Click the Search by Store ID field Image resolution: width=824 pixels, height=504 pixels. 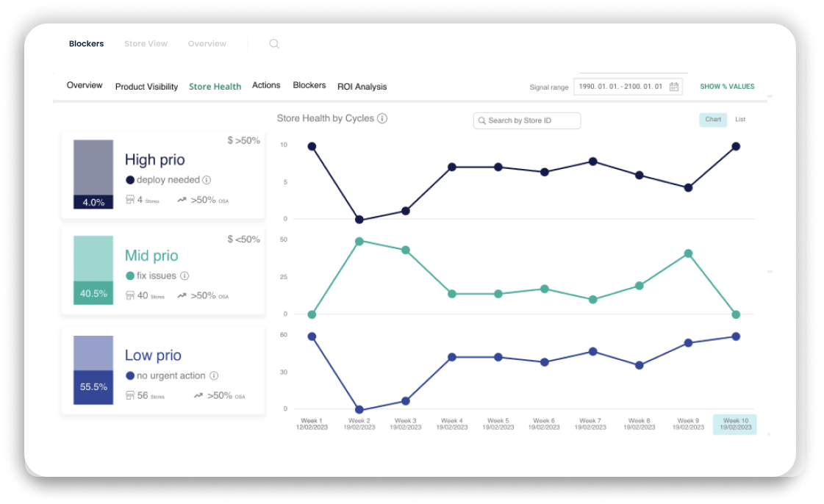526,120
